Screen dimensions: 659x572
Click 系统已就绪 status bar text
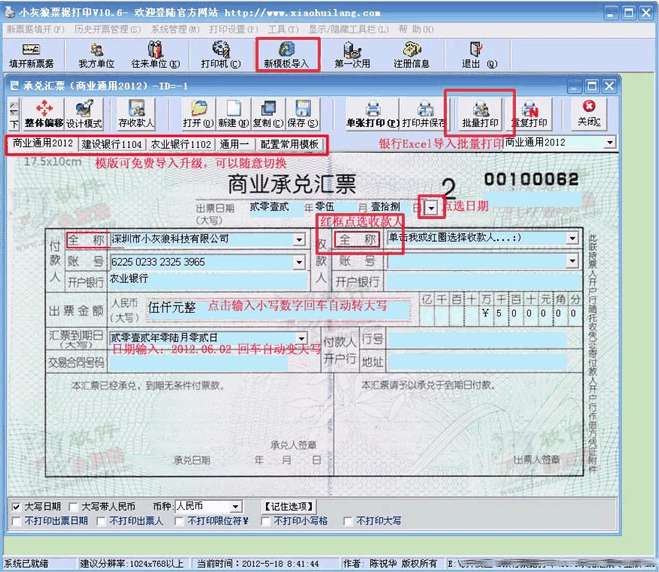coord(26,563)
